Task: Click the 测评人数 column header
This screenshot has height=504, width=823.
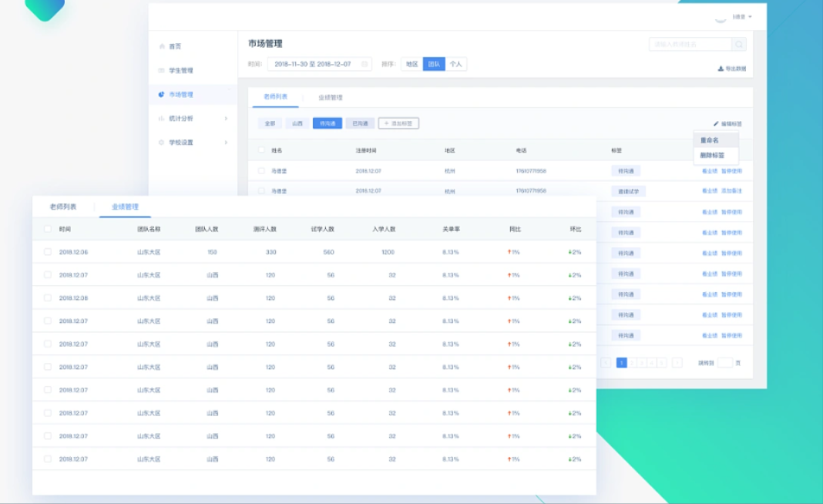Action: coord(264,229)
